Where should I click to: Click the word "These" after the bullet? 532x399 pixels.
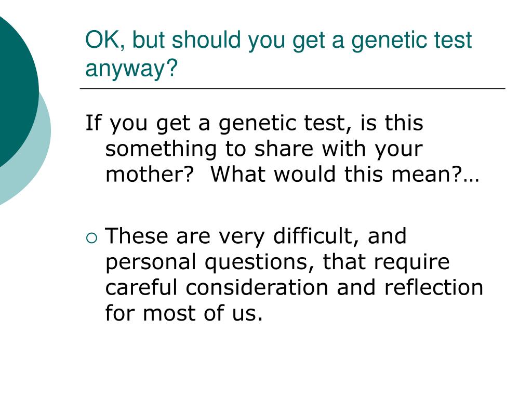tap(137, 236)
